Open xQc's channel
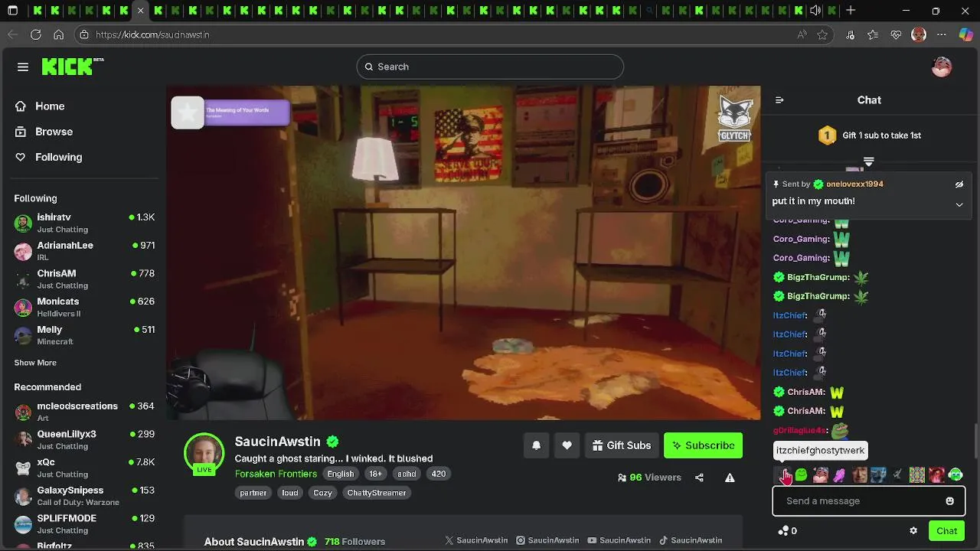 click(84, 468)
